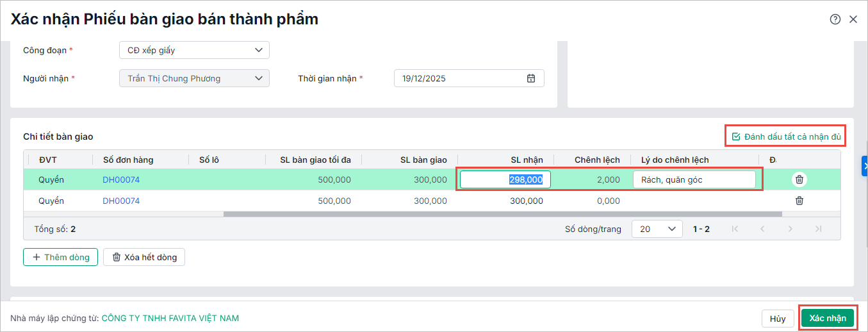This screenshot has height=332, width=868.
Task: Change rows per page dropdown showing 20
Action: click(657, 229)
